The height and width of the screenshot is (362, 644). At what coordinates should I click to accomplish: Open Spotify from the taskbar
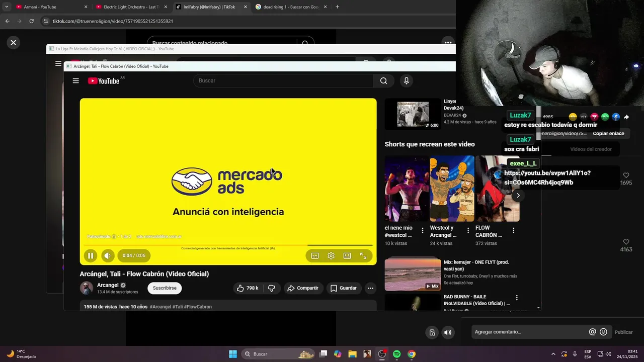(397, 354)
